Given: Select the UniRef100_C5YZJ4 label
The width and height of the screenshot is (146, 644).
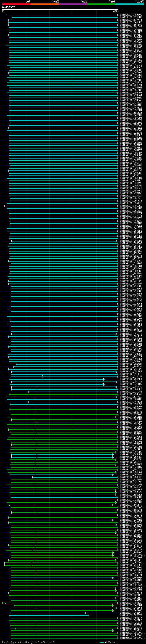Looking at the screenshot, I should coord(131,82).
